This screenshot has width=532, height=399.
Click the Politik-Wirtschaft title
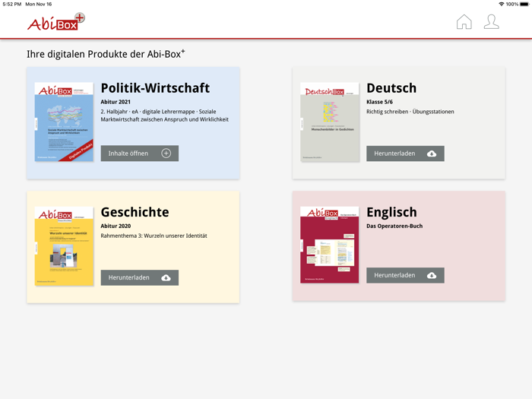click(155, 88)
